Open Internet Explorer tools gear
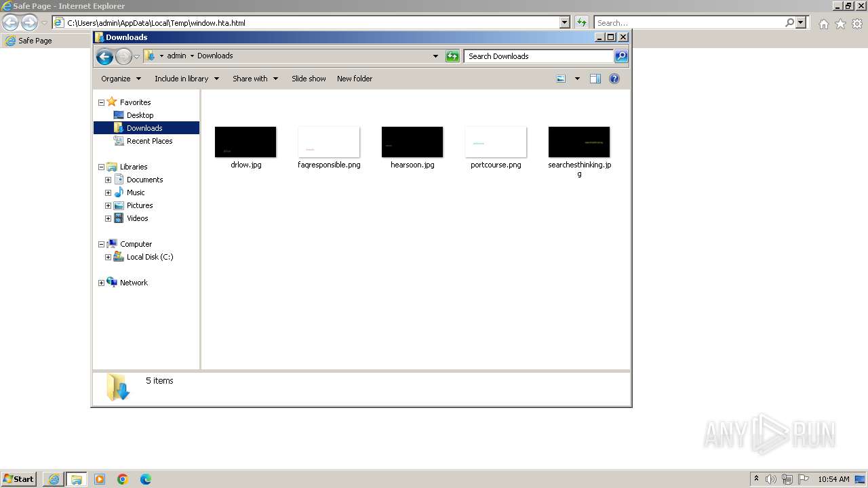868x488 pixels. (857, 24)
